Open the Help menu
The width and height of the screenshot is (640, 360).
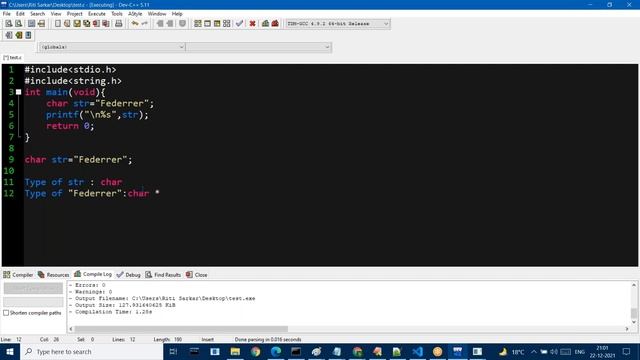(177, 14)
